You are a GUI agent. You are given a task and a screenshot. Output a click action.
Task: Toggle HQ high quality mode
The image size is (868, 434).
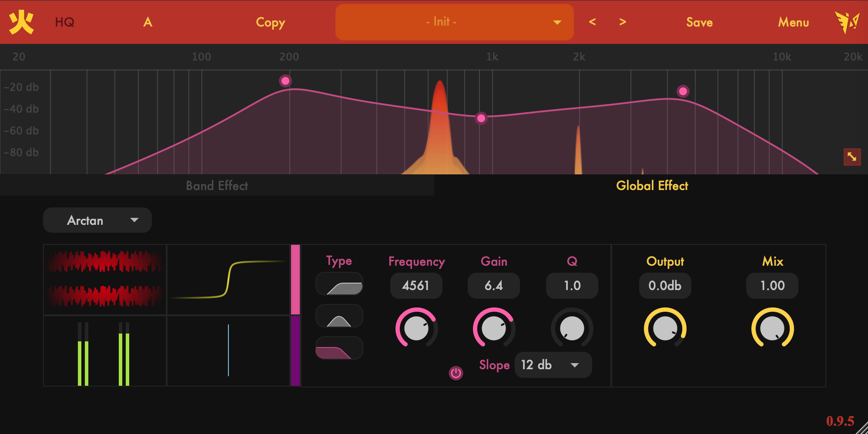64,22
